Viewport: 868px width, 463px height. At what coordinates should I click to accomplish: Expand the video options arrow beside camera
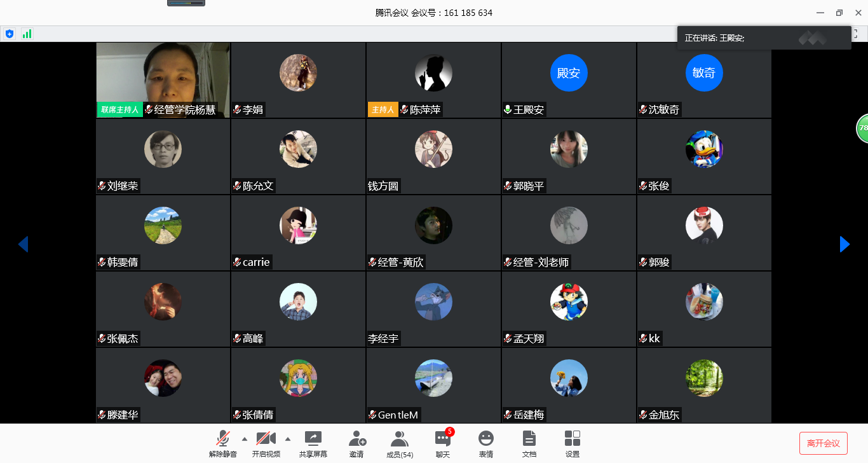point(288,439)
